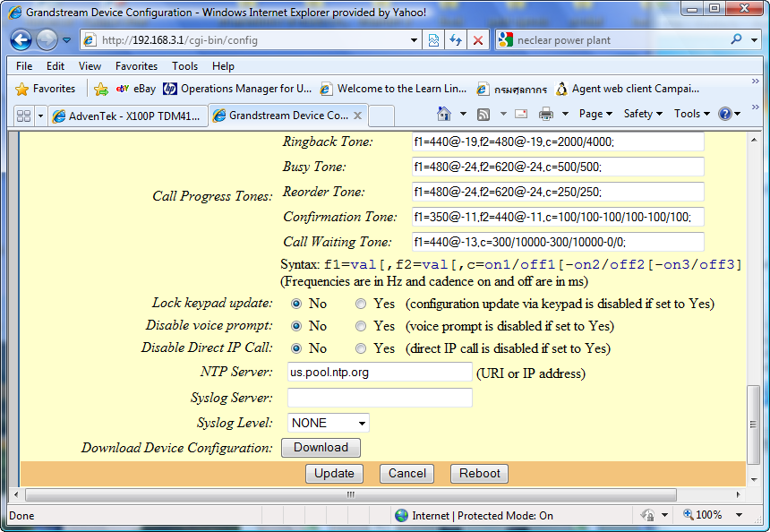
Task: Click the Home page icon
Action: click(x=444, y=114)
